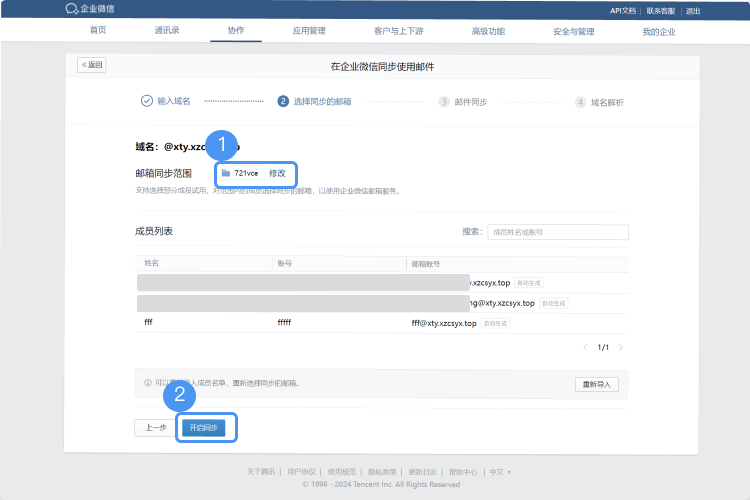Click 修改 to change sync scope
The image size is (750, 500).
pyautogui.click(x=277, y=173)
